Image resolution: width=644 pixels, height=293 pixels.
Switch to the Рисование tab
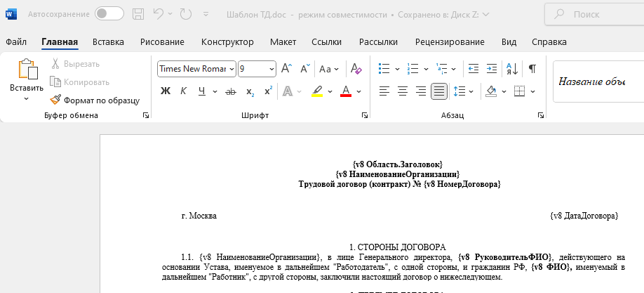[x=162, y=42]
